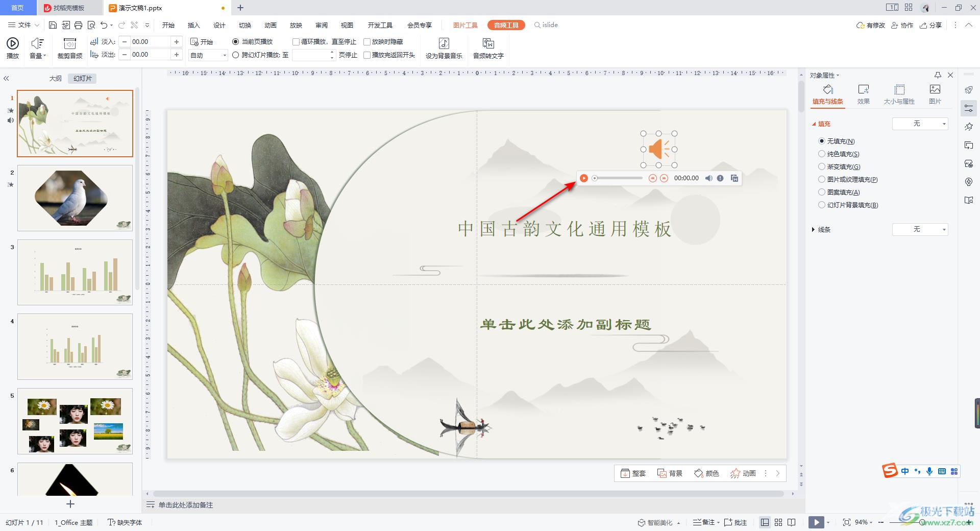Open the 文件 menu dropdown
Viewport: 980px width, 531px height.
point(23,25)
